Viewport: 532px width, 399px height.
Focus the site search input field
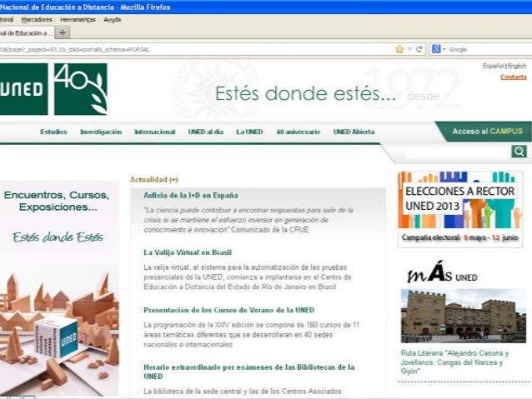[x=456, y=153]
